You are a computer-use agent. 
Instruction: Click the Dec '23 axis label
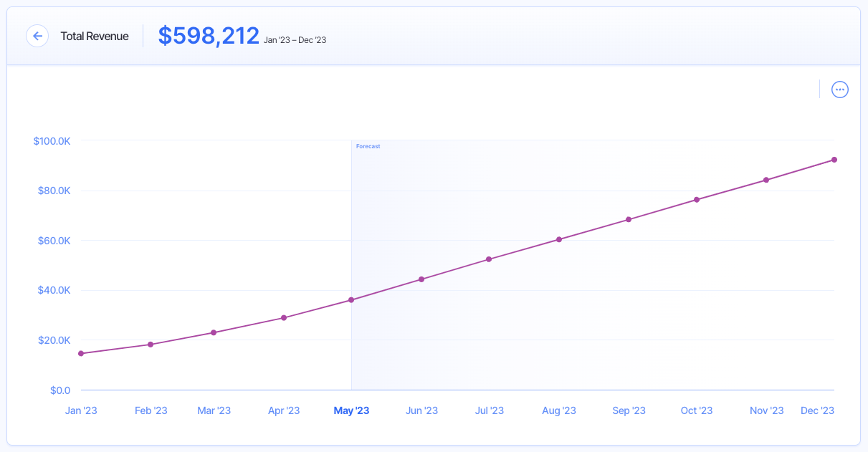[x=817, y=410]
